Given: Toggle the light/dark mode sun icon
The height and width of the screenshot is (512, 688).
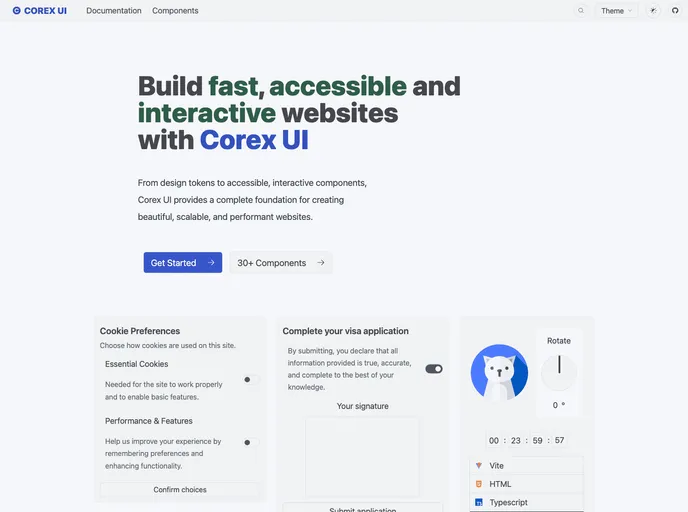Looking at the screenshot, I should pos(653,11).
